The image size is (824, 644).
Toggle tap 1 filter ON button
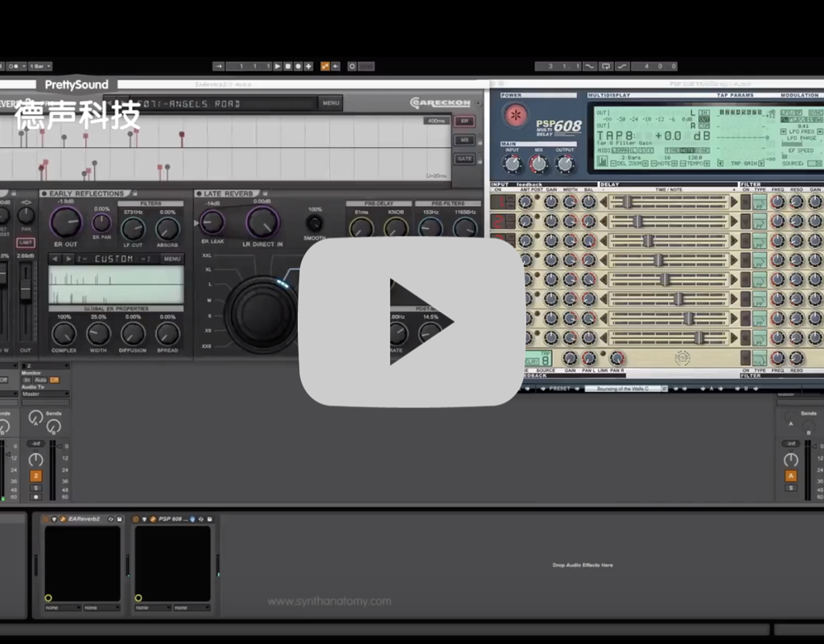click(745, 202)
